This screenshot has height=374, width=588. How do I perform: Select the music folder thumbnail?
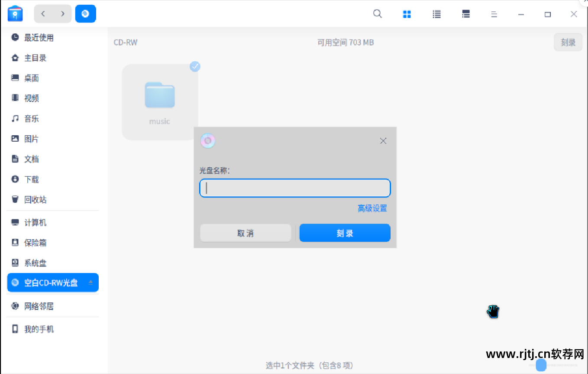(160, 95)
